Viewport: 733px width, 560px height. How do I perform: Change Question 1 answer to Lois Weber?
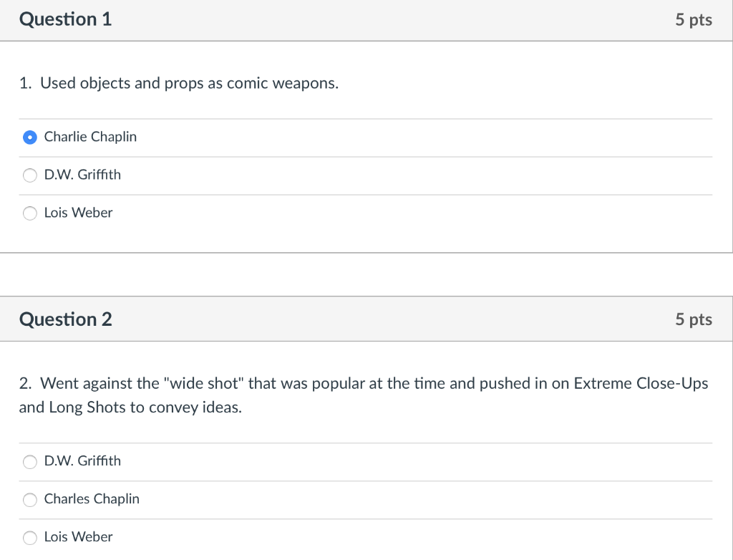30,213
